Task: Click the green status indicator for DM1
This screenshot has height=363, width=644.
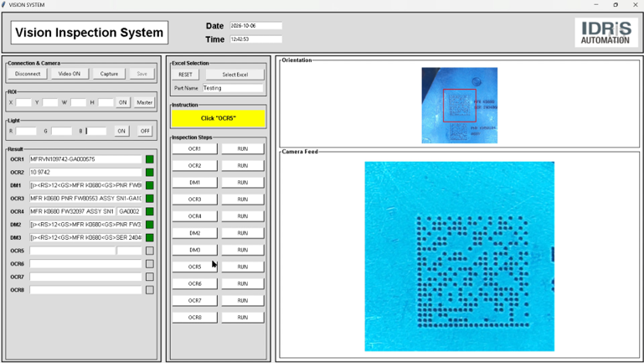Action: point(150,185)
